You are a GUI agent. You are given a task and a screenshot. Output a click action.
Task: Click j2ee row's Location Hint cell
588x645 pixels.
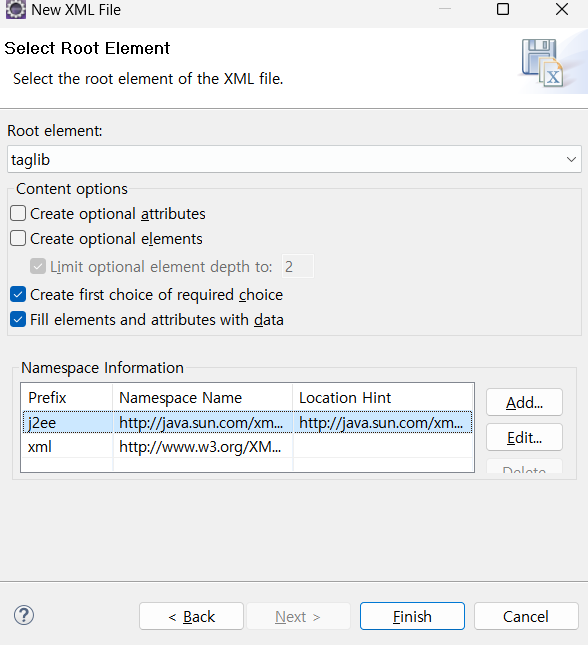coord(383,422)
